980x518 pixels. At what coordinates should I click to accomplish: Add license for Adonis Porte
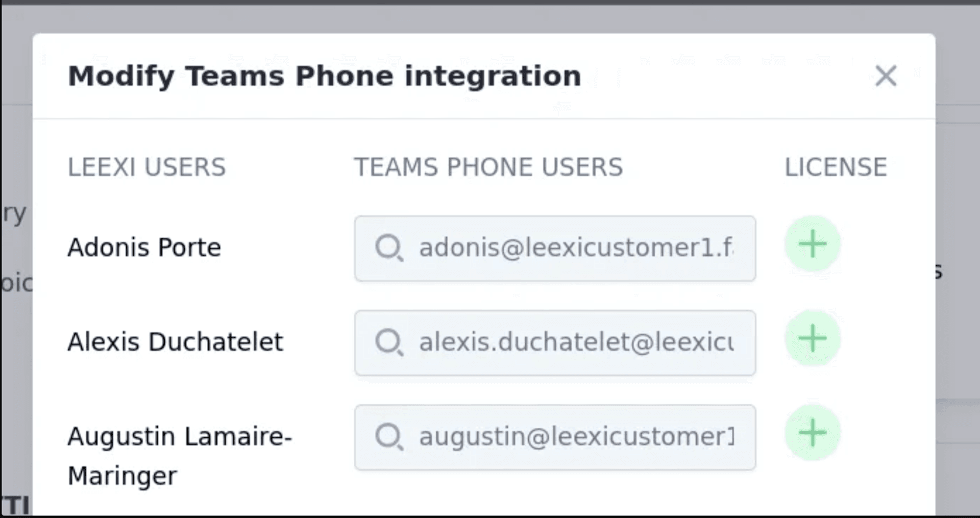pyautogui.click(x=812, y=244)
